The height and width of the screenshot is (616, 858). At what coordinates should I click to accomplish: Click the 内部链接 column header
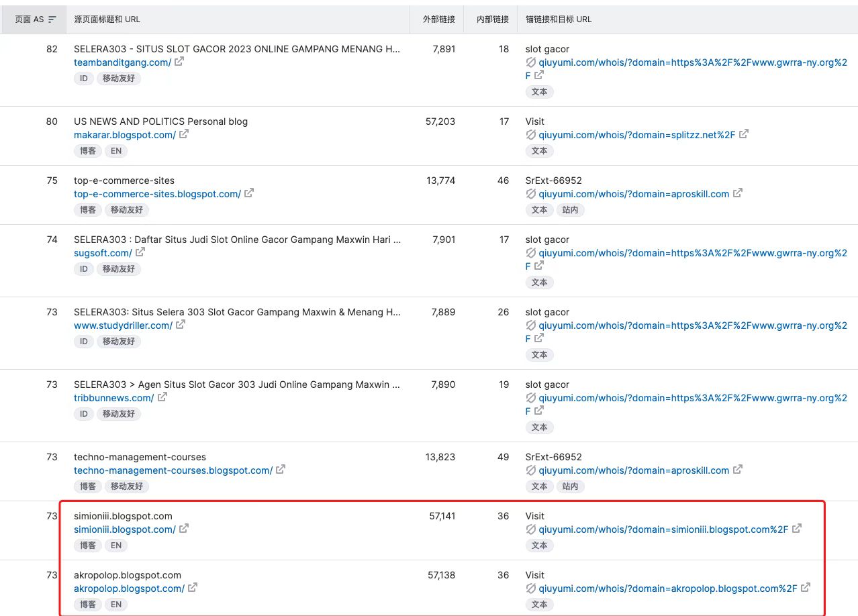[493, 19]
